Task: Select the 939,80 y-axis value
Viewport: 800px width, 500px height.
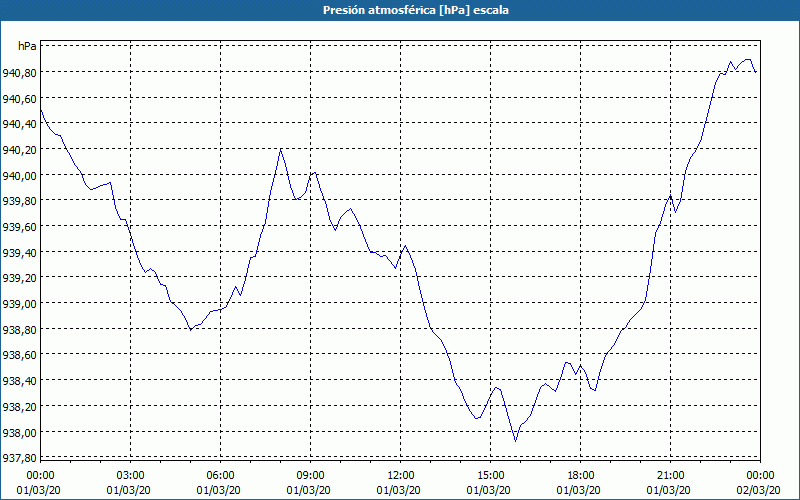Action: point(19,201)
